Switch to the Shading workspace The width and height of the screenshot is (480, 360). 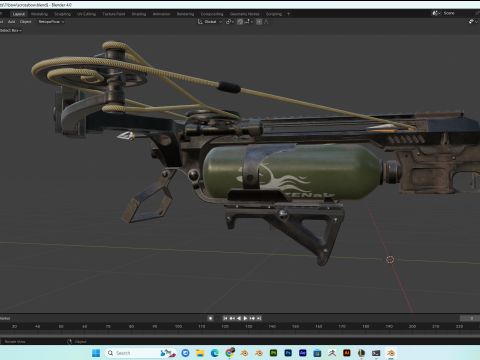pyautogui.click(x=139, y=14)
